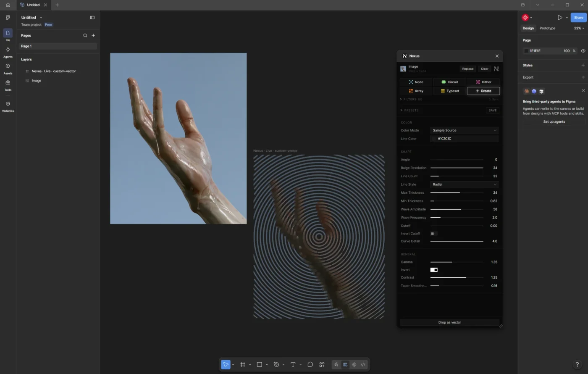Select the Dither mode in Nexus
The width and height of the screenshot is (588, 374).
point(483,82)
